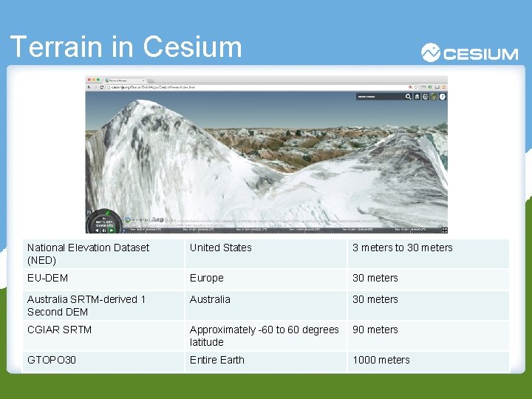Viewport: 532px width, 399px height.
Task: Click the 'EU-DEM' table cell
Action: pos(103,279)
